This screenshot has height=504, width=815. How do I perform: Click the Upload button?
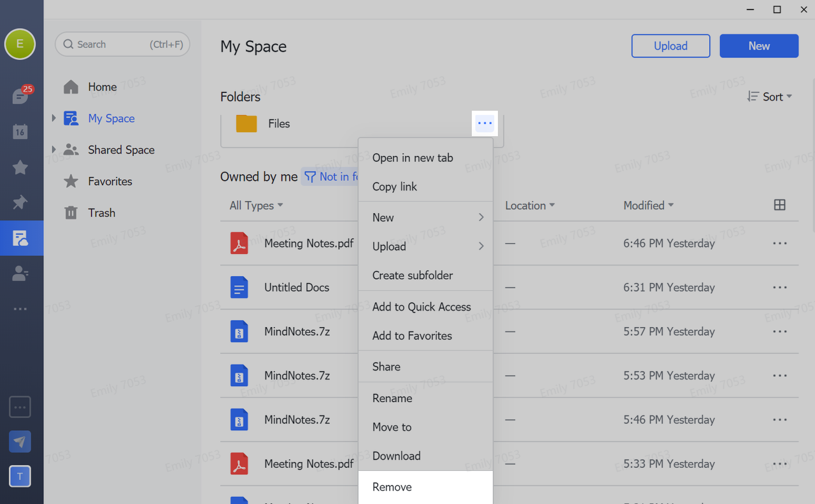tap(670, 46)
